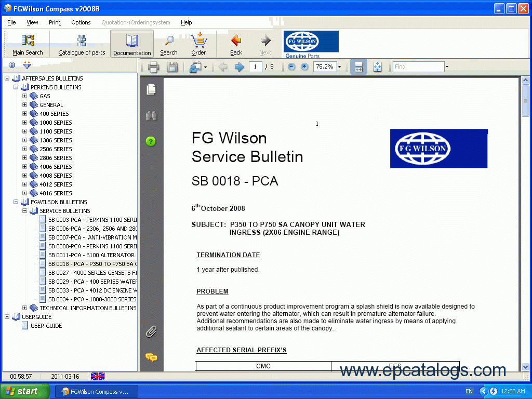Click the page number input field
The width and height of the screenshot is (532, 399).
click(255, 67)
